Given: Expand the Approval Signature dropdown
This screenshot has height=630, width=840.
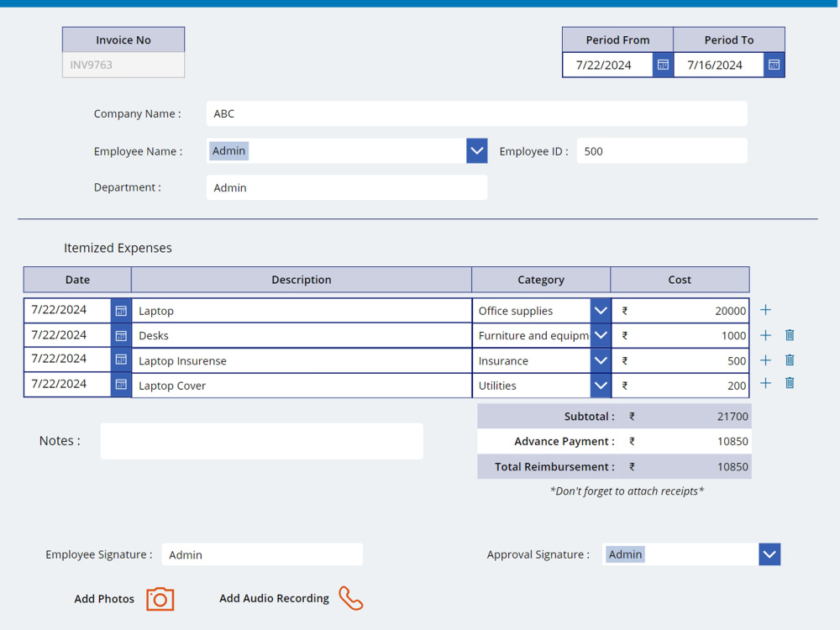Looking at the screenshot, I should [769, 554].
